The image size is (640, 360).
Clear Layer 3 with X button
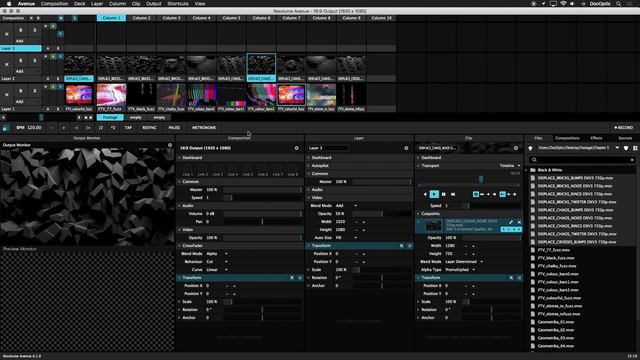tap(7, 34)
